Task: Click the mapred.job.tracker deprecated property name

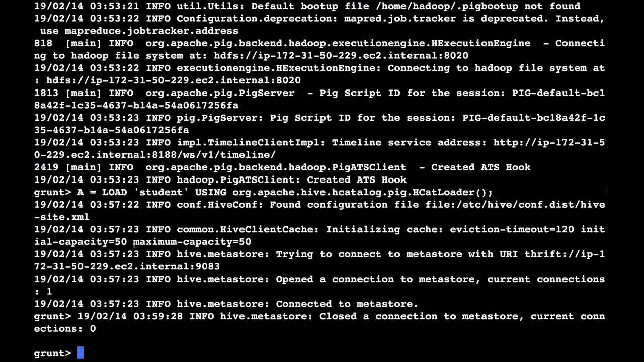Action: (399, 18)
